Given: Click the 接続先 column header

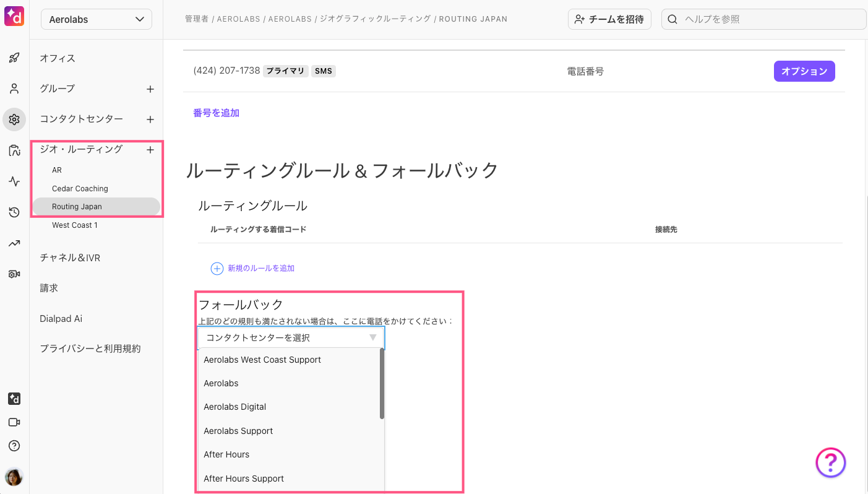Looking at the screenshot, I should pyautogui.click(x=666, y=230).
